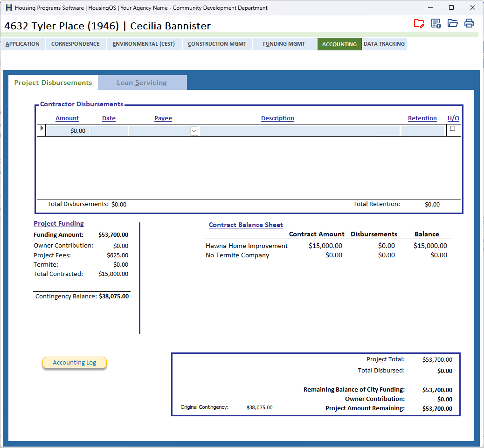Click the Total Contracted $15,000.00 value
Viewport: 484px width, 448px height.
point(113,274)
